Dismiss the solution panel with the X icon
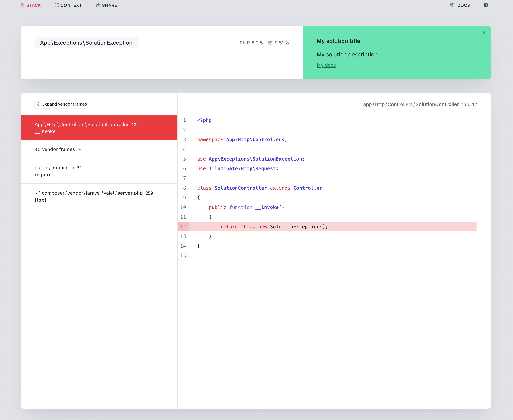 click(484, 33)
